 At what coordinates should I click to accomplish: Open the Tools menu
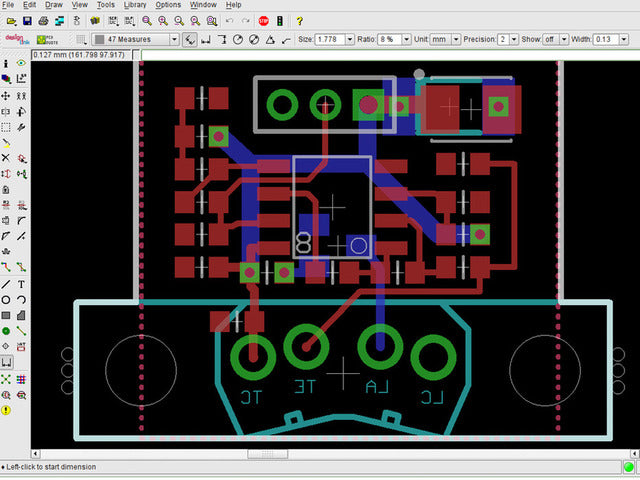click(104, 5)
